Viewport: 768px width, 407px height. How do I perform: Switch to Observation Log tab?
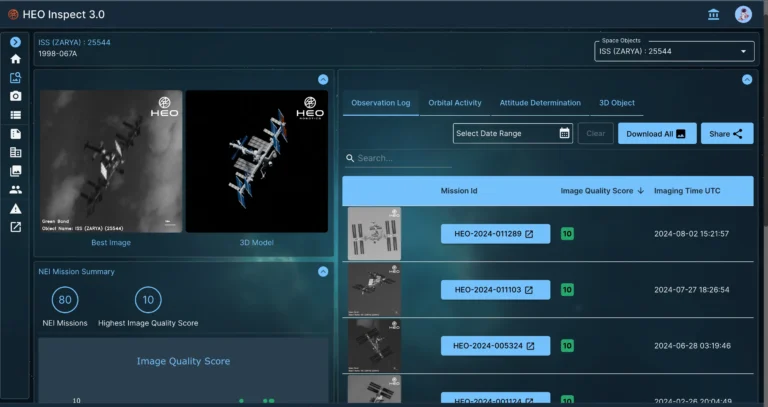coord(381,103)
